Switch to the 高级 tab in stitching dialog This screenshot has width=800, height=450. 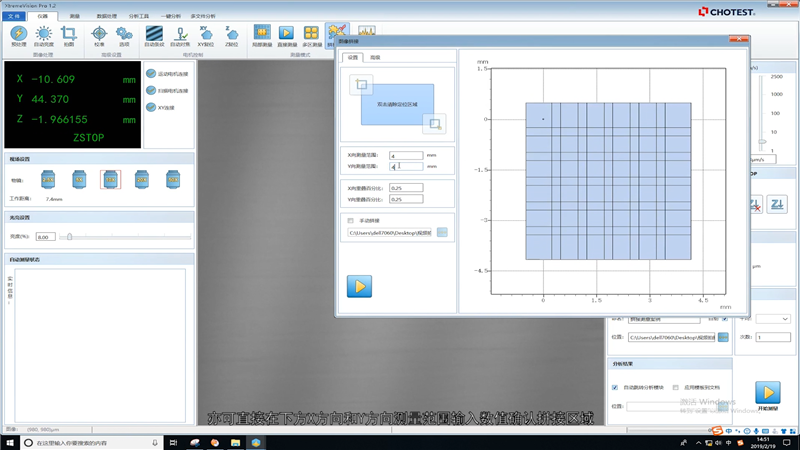(374, 59)
